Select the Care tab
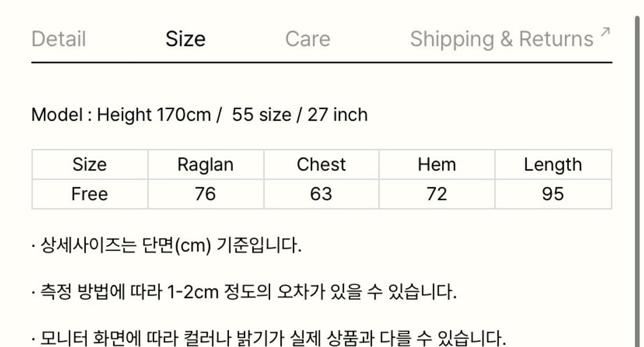The image size is (644, 347). [x=307, y=39]
